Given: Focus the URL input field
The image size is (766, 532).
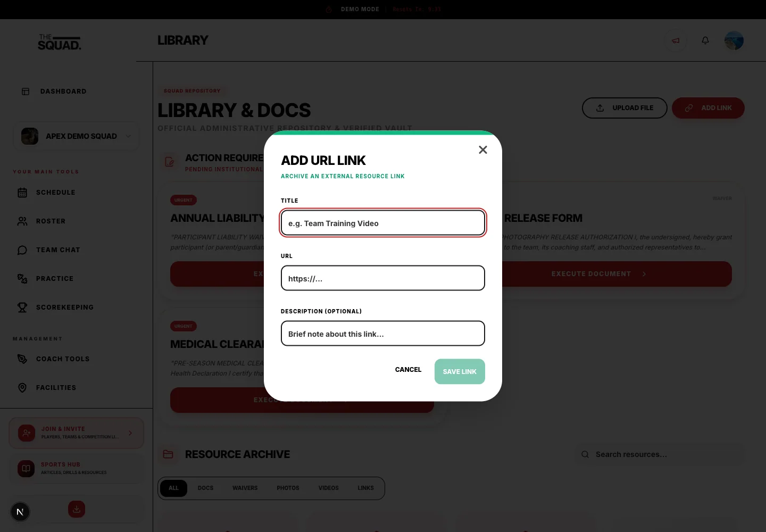Looking at the screenshot, I should point(383,278).
